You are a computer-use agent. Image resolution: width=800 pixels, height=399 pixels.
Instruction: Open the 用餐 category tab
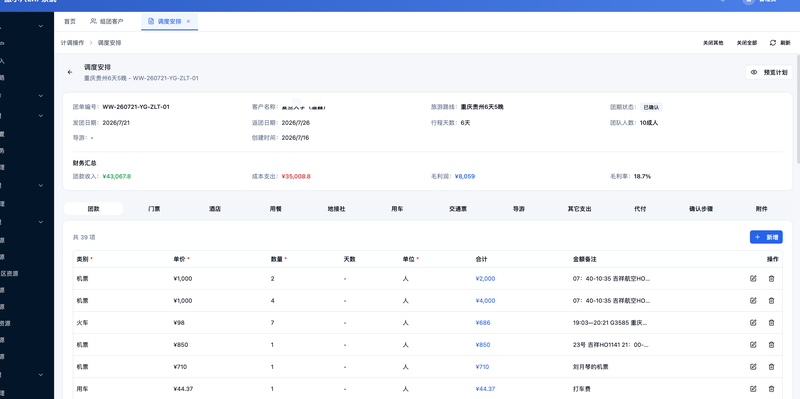tap(276, 209)
